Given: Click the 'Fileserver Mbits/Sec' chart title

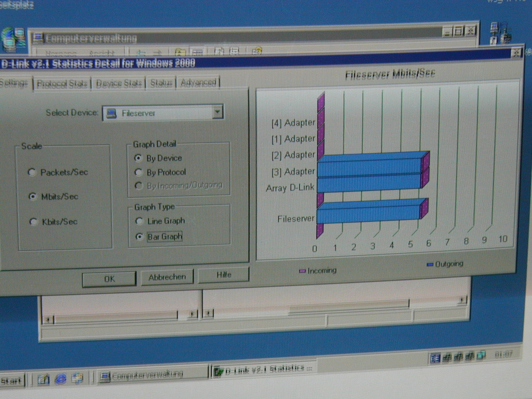Looking at the screenshot, I should pyautogui.click(x=390, y=74).
